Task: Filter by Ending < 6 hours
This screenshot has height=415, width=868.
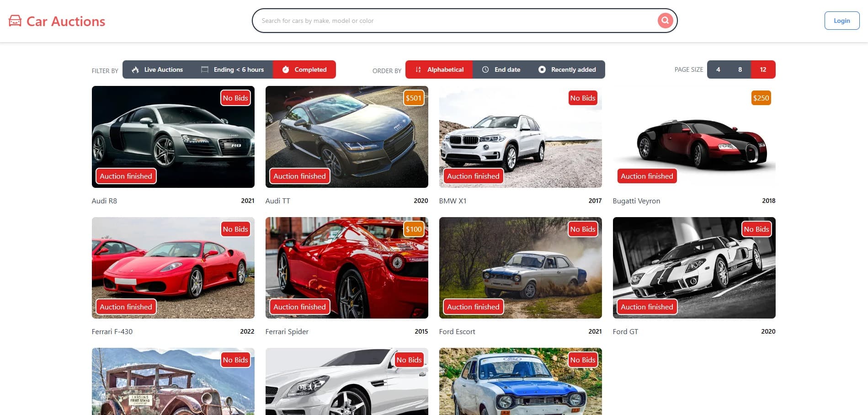Action: pyautogui.click(x=232, y=69)
